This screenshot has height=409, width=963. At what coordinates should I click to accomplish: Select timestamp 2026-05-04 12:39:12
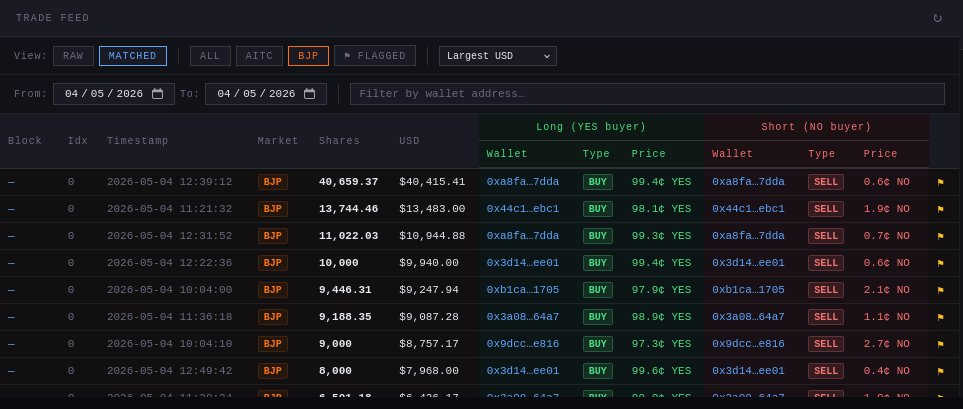170,182
